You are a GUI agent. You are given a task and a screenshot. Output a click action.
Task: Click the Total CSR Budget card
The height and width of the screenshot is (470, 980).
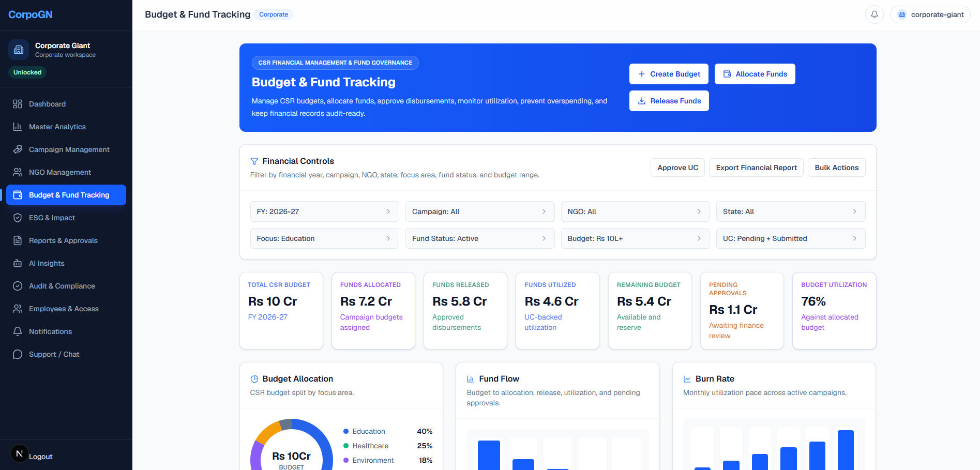pyautogui.click(x=281, y=311)
